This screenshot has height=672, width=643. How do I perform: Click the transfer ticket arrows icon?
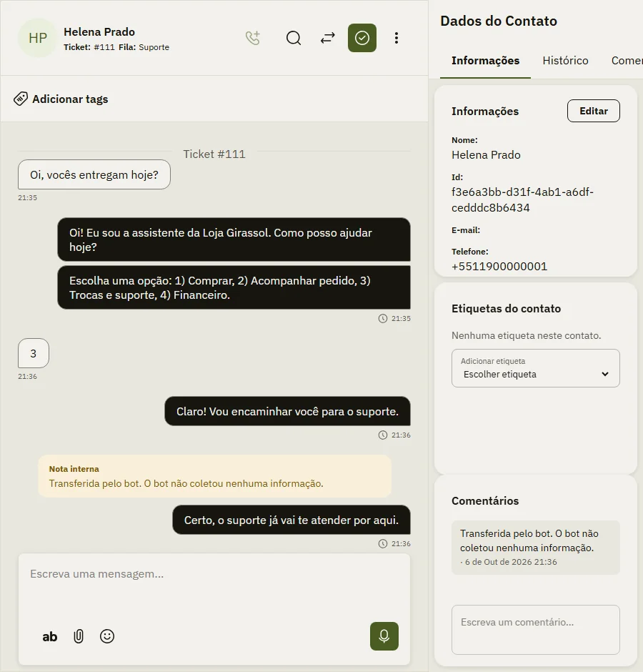click(328, 38)
